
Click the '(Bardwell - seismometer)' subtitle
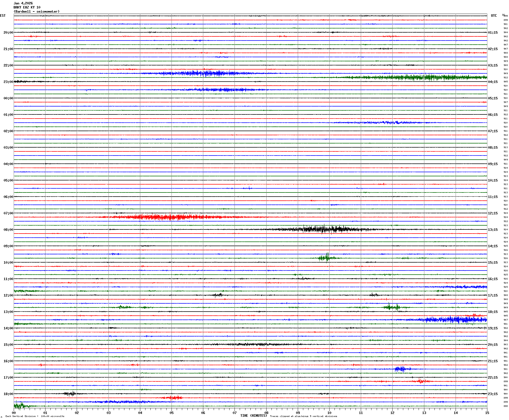point(36,11)
